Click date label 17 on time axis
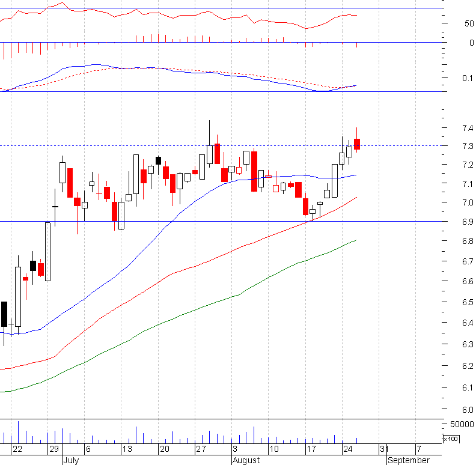 click(311, 449)
